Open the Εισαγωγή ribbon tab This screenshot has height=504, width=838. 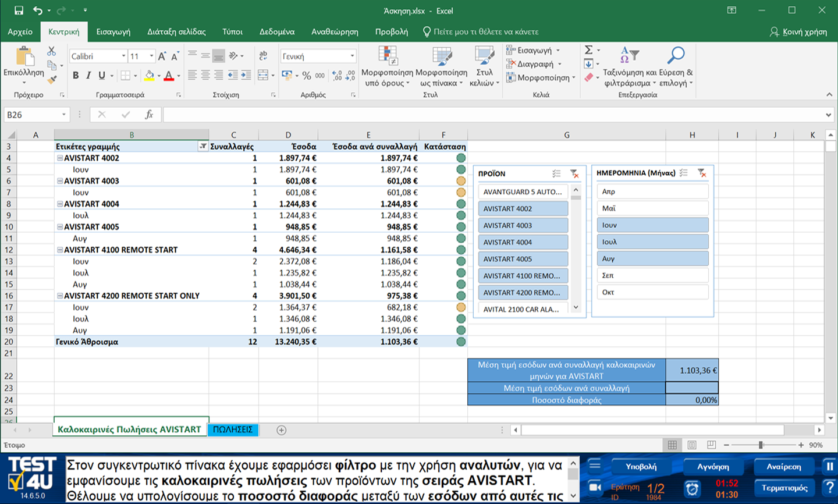click(113, 32)
